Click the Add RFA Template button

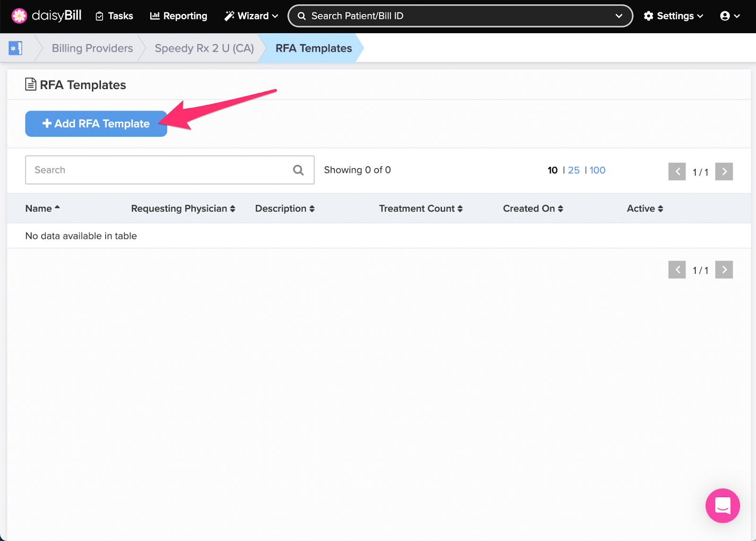96,123
